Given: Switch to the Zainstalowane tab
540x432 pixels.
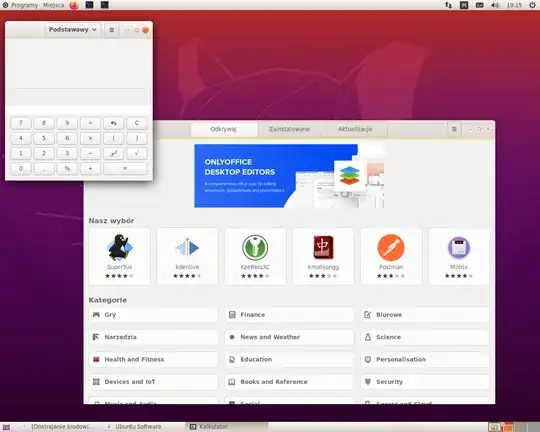Looking at the screenshot, I should pos(289,129).
